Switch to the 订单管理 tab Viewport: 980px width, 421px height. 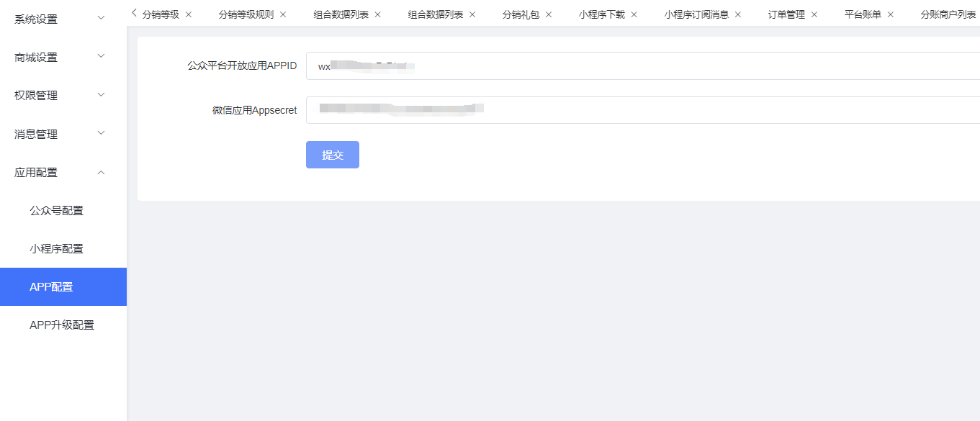(786, 14)
